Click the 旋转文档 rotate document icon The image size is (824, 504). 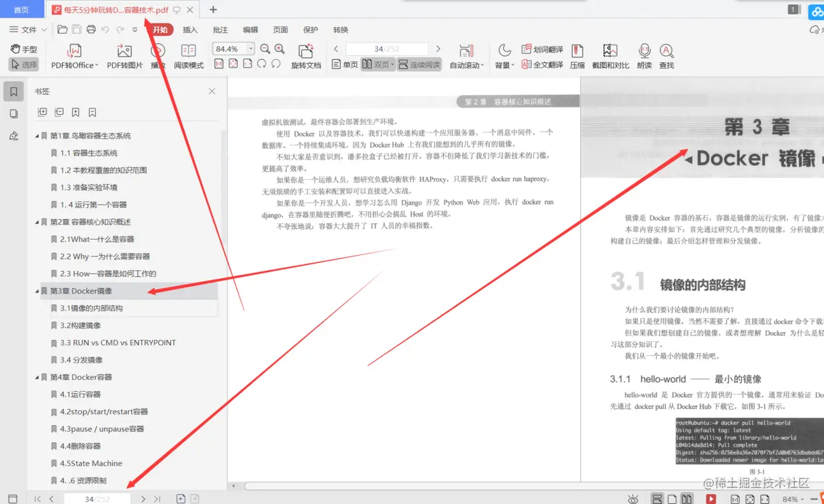(x=306, y=56)
